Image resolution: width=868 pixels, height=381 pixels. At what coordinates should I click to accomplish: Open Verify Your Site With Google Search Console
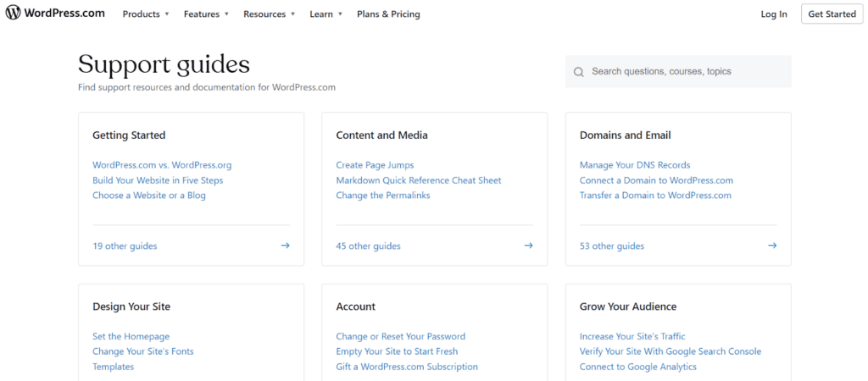tap(670, 351)
